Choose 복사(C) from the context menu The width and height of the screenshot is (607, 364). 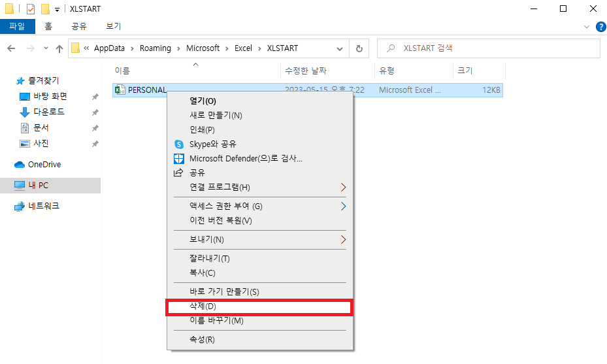(x=260, y=273)
